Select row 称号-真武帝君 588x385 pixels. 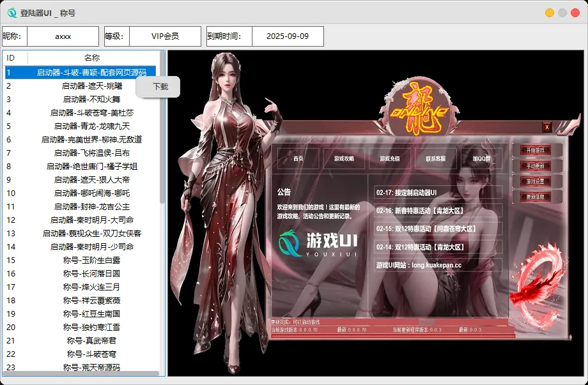coord(81,341)
